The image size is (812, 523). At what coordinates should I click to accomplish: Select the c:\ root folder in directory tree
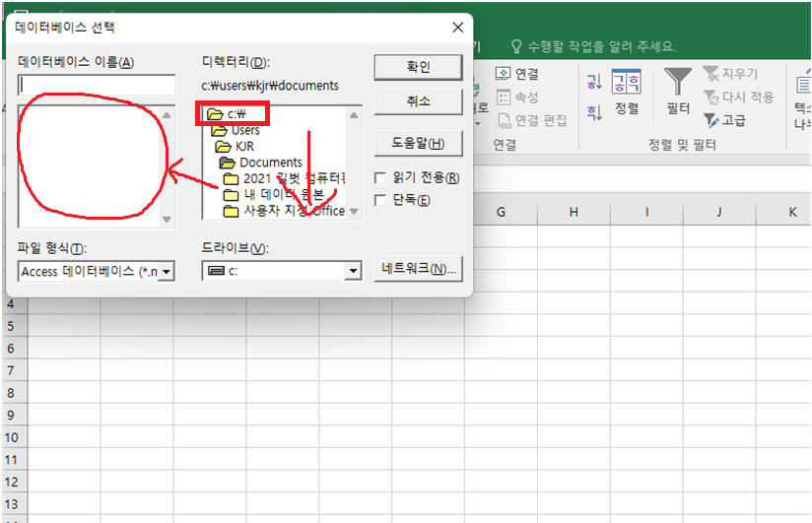233,114
